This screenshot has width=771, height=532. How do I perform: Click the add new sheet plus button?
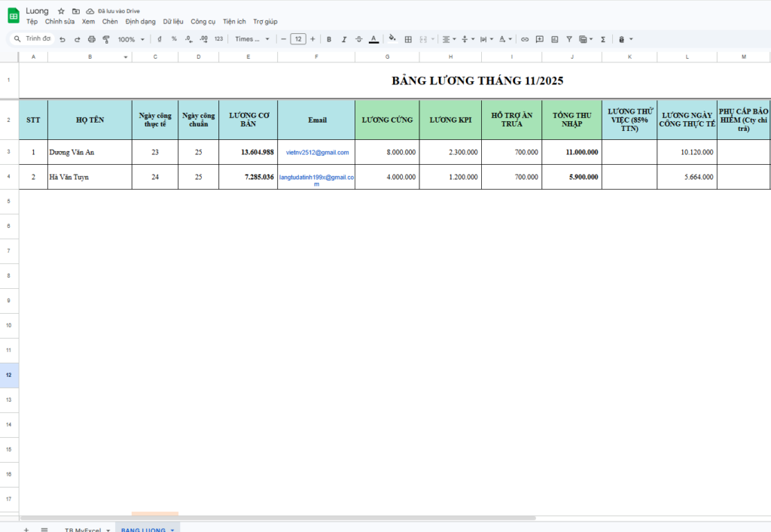click(x=26, y=530)
